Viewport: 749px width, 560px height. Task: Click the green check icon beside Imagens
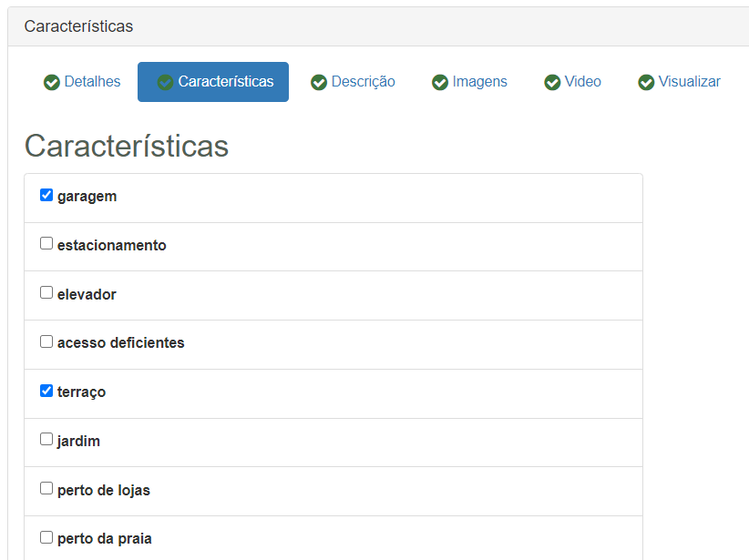click(x=440, y=82)
